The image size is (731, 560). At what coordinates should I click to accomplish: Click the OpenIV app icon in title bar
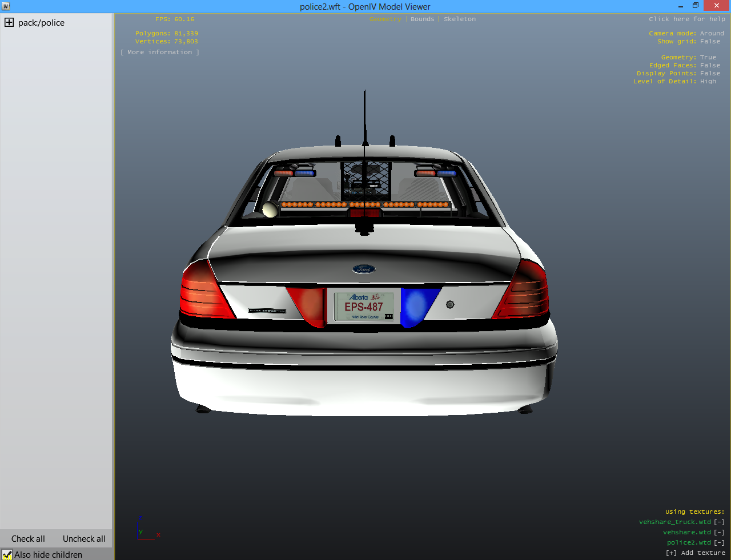click(x=6, y=6)
